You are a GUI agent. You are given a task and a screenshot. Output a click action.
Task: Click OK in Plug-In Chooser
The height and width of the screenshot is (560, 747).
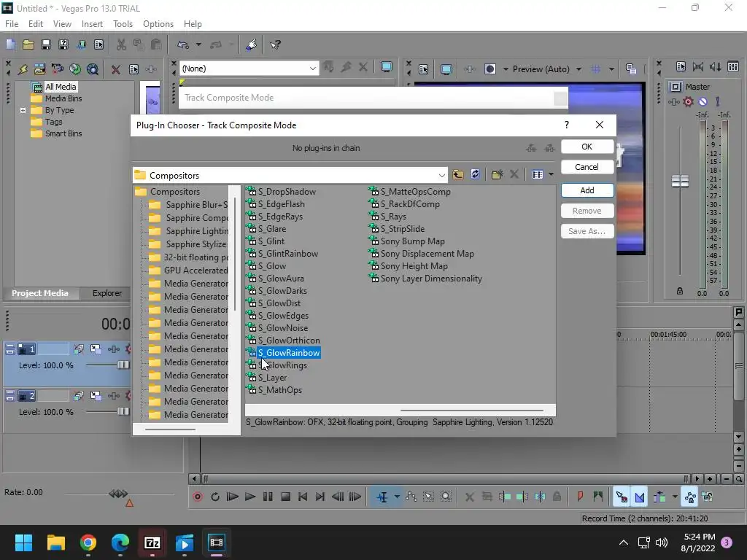click(x=587, y=147)
